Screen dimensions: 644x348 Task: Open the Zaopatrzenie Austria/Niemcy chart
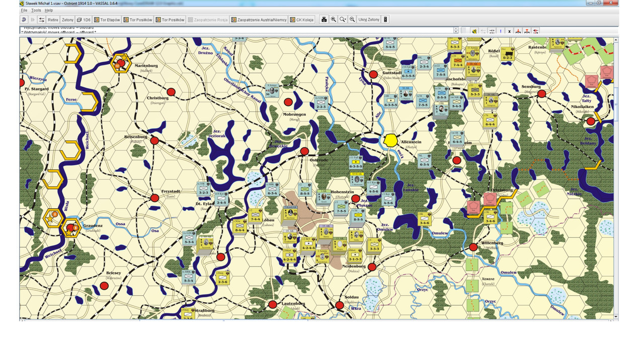pos(259,20)
